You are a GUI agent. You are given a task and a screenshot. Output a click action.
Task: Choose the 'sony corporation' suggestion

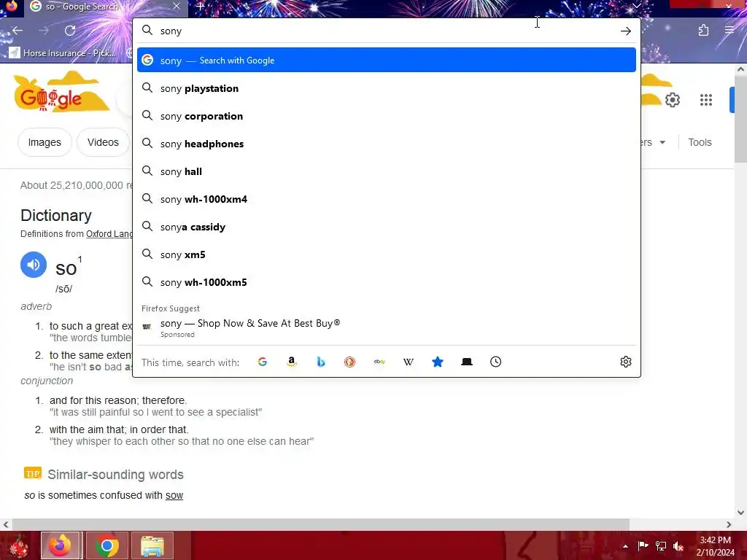point(387,116)
